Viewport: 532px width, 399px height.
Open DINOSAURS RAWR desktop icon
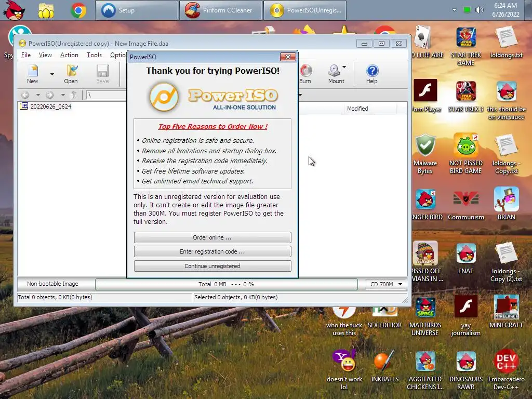pyautogui.click(x=466, y=370)
